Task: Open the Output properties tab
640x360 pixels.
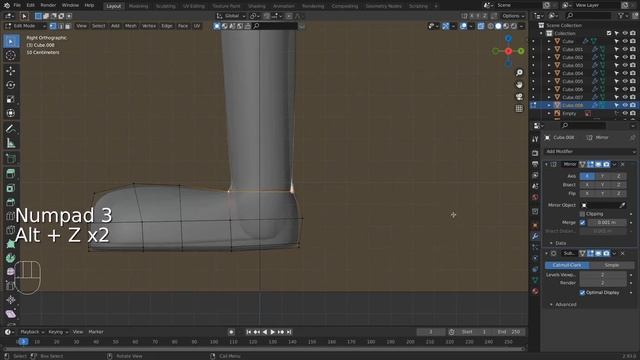Action: point(535,164)
